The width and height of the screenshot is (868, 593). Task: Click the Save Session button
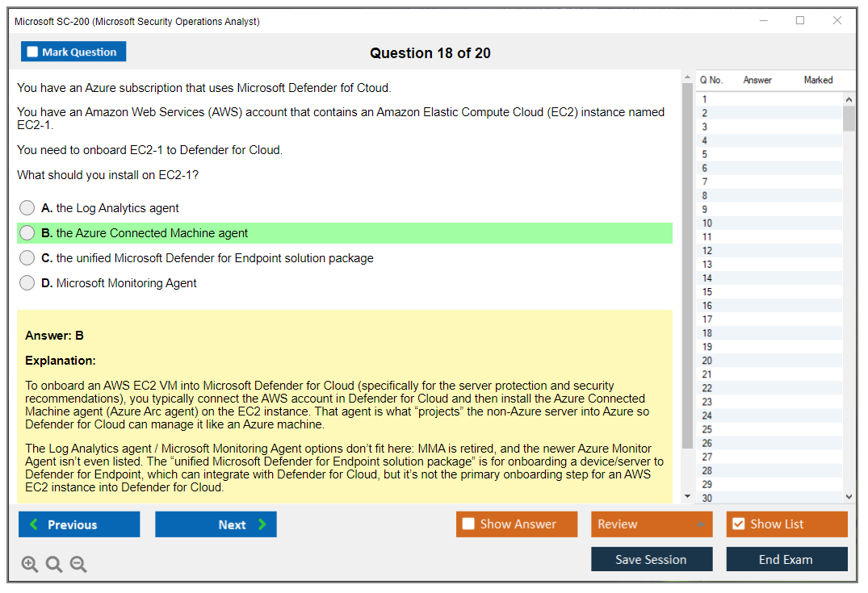coord(652,559)
